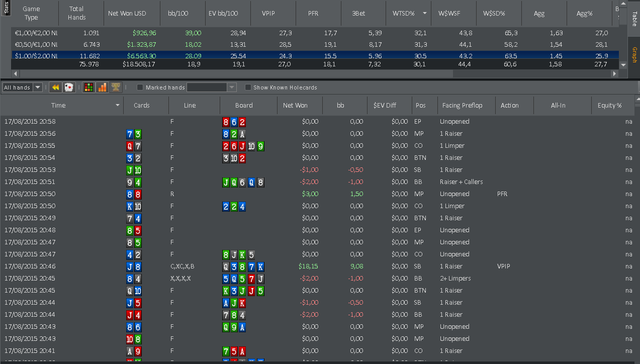The width and height of the screenshot is (640, 364).
Task: Click the orange bar chart icon
Action: (x=102, y=87)
